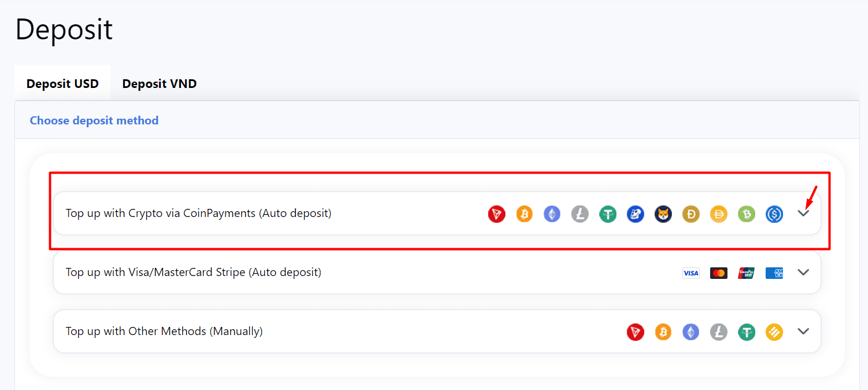Click the Litecoin icon in Other Methods row
The height and width of the screenshot is (390, 868).
pos(718,332)
